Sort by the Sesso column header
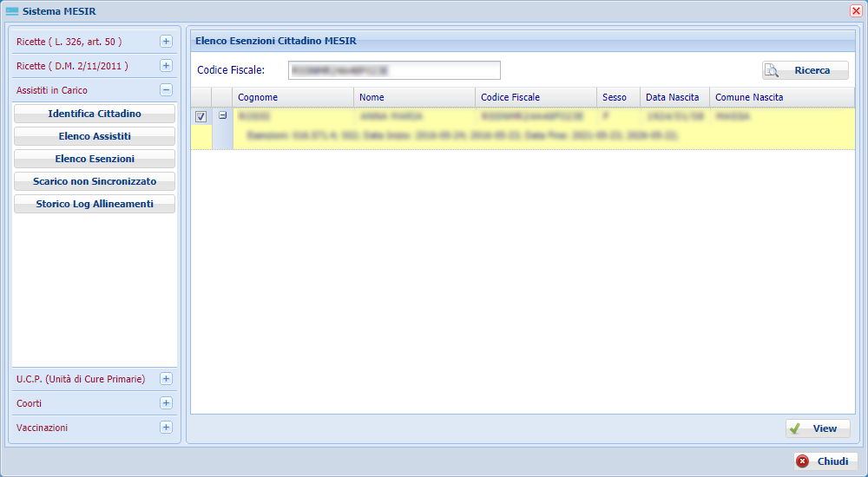 (x=618, y=97)
